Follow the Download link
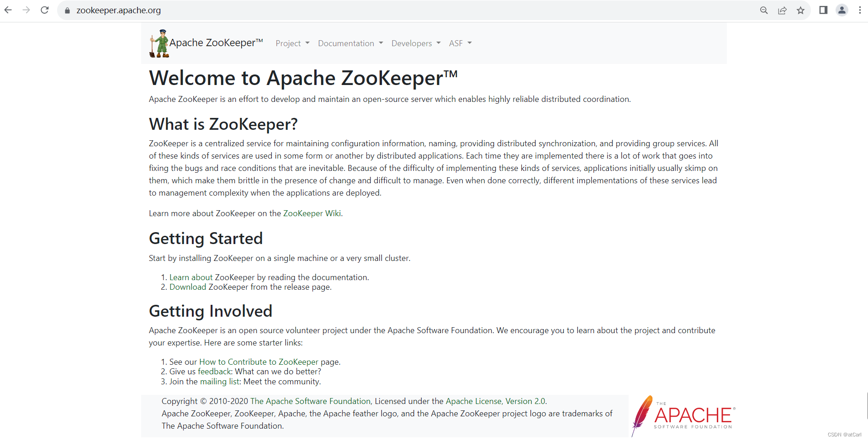 pos(188,287)
